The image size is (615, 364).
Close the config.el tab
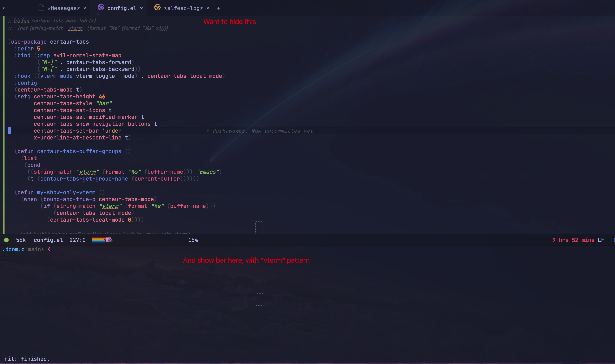142,8
